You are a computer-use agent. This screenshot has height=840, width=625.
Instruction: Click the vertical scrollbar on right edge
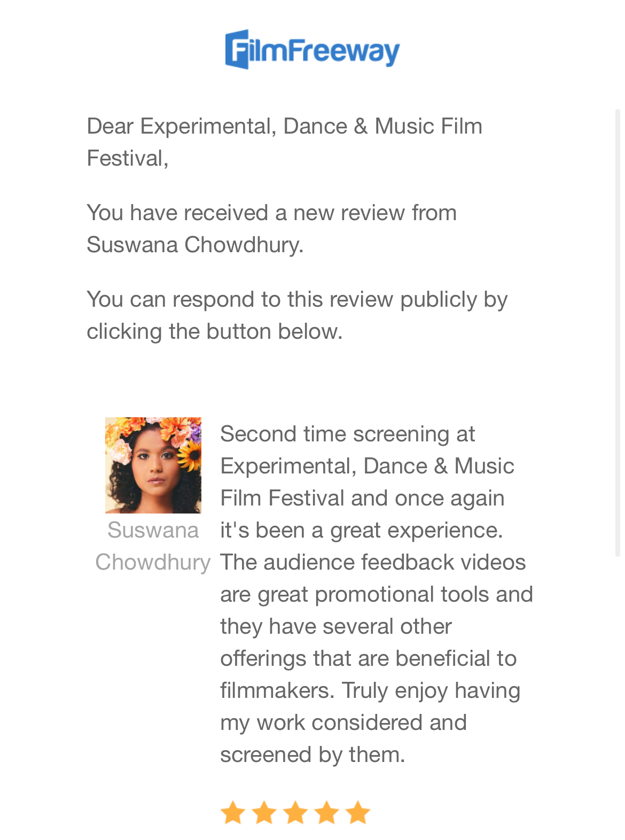(x=618, y=331)
